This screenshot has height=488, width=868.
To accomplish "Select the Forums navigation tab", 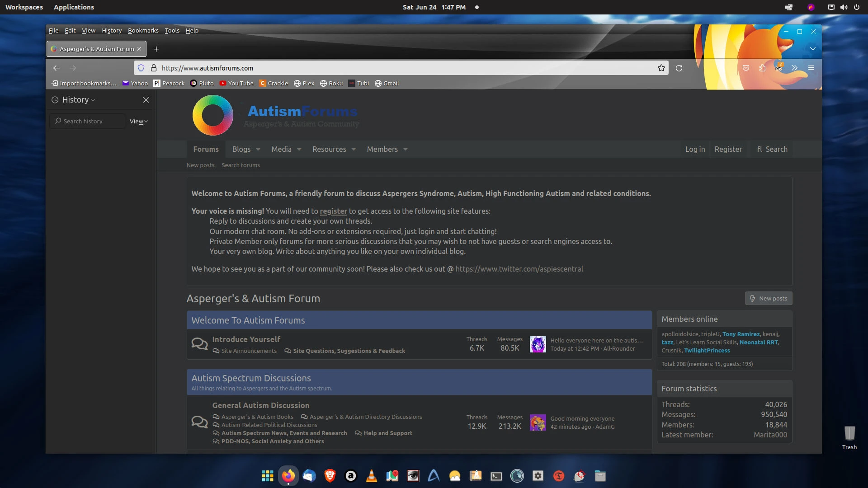I will (206, 149).
